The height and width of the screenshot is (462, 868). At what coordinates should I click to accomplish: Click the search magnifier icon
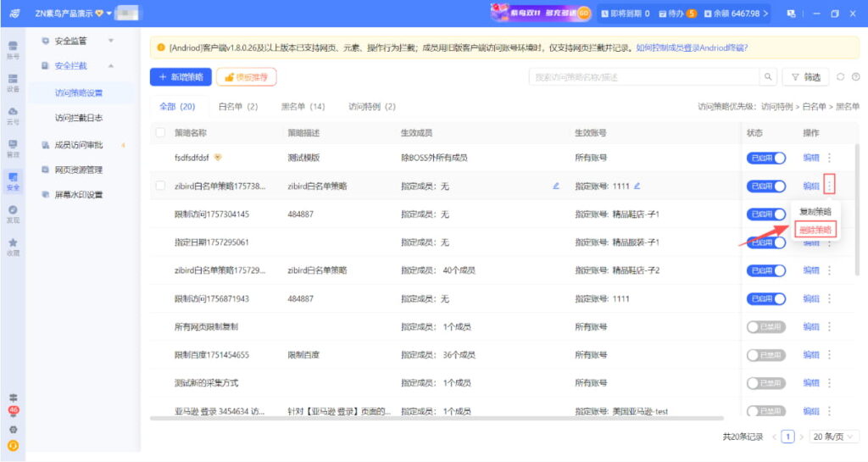pyautogui.click(x=768, y=77)
